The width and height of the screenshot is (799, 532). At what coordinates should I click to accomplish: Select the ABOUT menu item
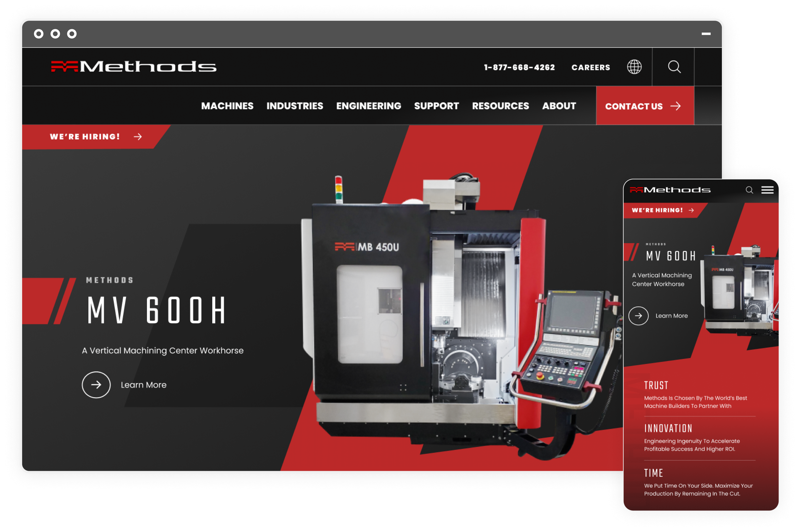558,106
